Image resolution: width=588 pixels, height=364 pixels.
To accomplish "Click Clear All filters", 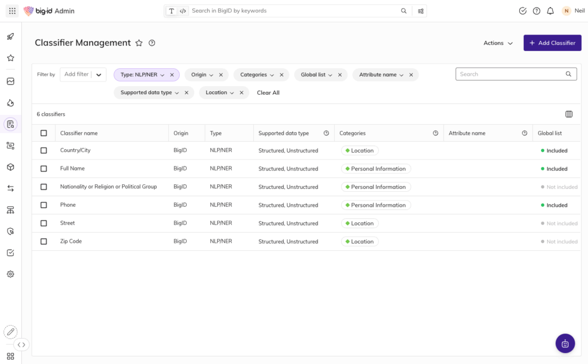I will 268,92.
